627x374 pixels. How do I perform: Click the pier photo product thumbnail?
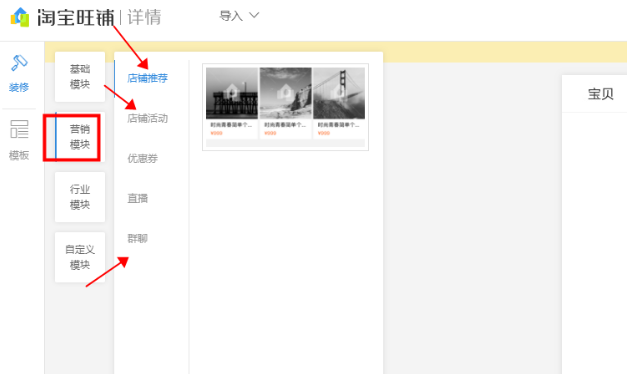(232, 93)
